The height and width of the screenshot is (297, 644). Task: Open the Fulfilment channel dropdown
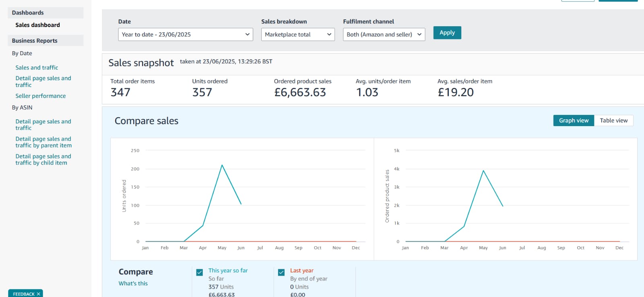[384, 35]
